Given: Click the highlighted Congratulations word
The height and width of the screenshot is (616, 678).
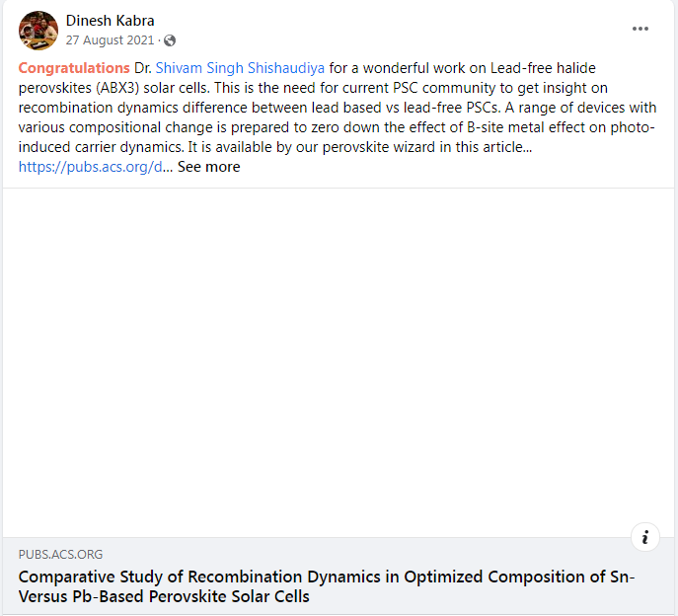Looking at the screenshot, I should (x=74, y=68).
